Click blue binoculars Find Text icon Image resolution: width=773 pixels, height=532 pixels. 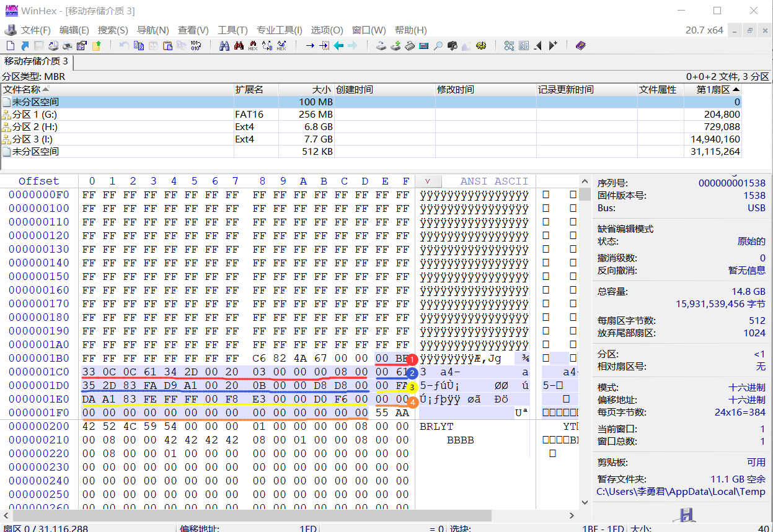coord(224,46)
